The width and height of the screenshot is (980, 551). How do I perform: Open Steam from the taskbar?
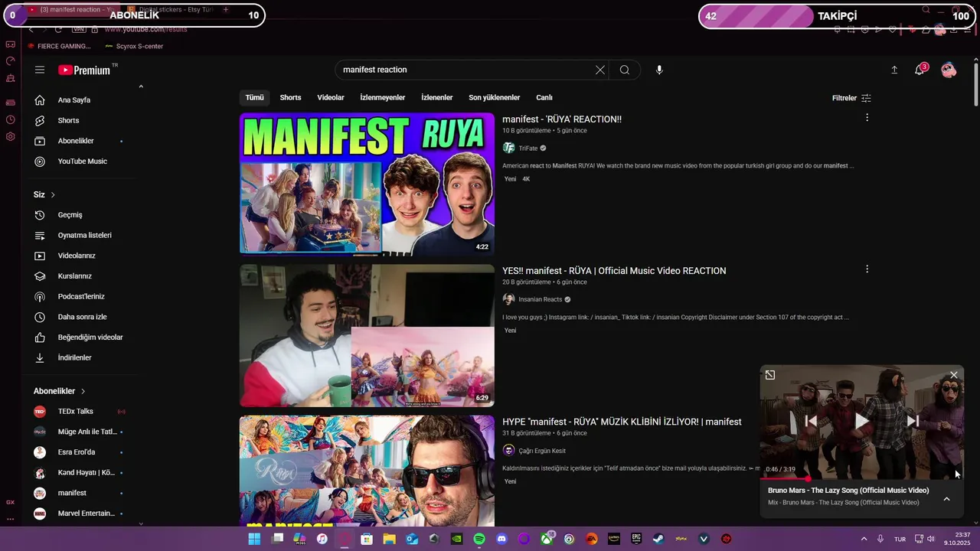658,539
